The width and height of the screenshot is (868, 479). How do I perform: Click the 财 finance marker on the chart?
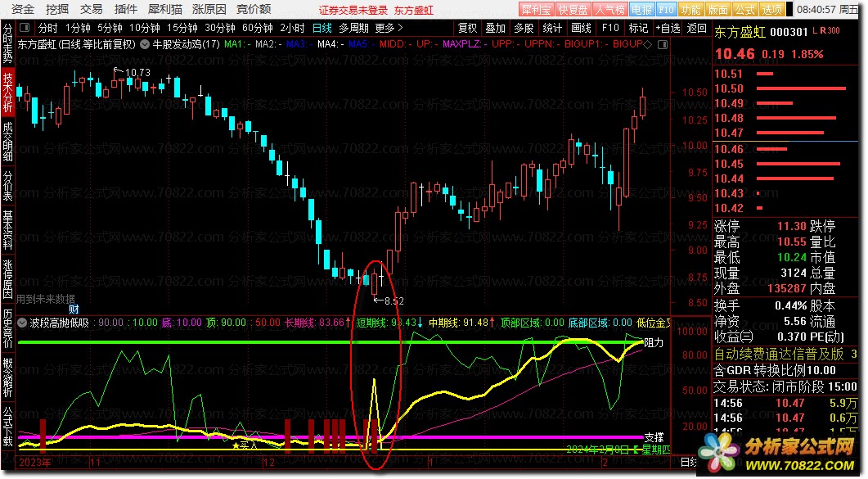pos(74,309)
